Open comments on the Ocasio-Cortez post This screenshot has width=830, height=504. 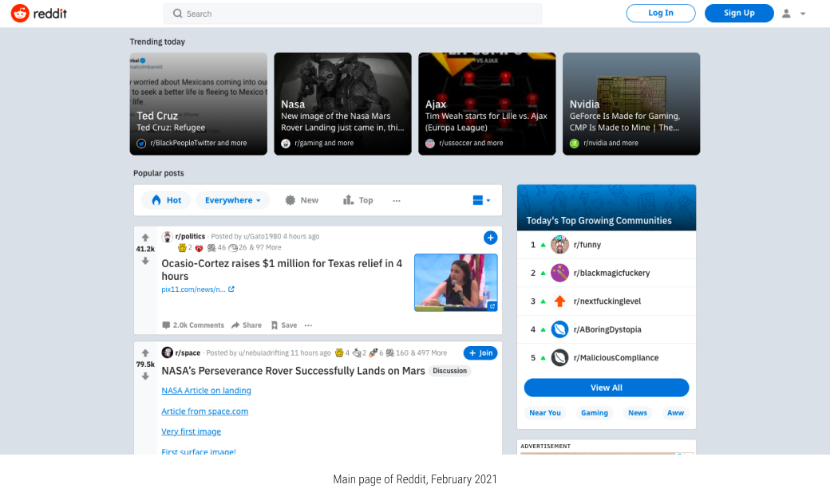pos(193,325)
